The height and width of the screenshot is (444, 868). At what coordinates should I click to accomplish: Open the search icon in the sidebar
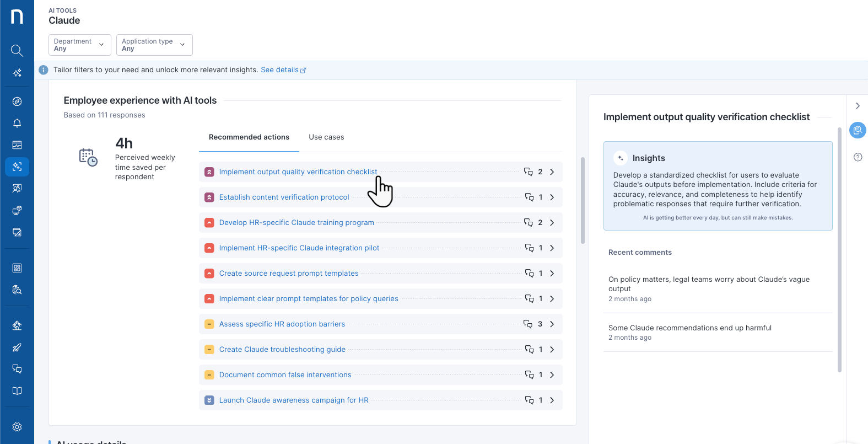17,51
